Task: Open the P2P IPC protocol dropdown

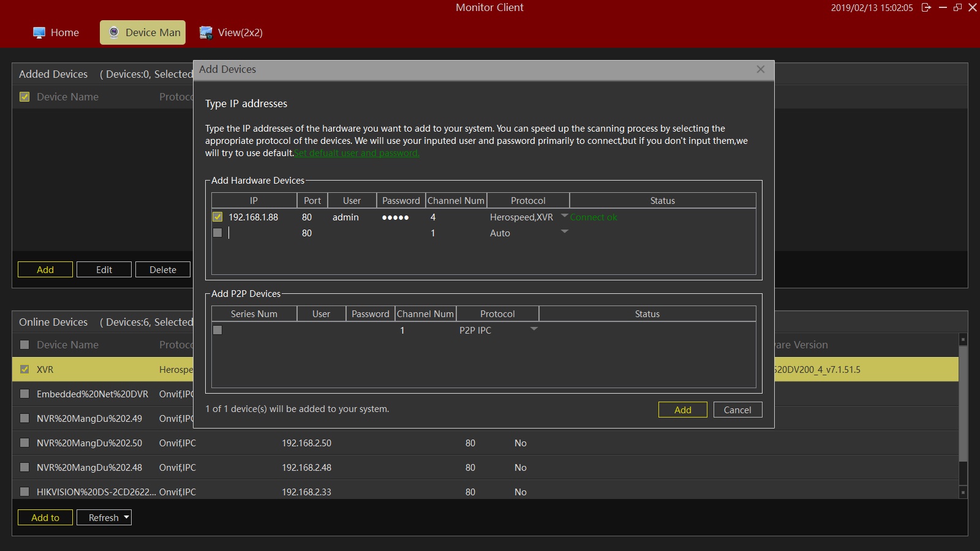Action: tap(533, 329)
